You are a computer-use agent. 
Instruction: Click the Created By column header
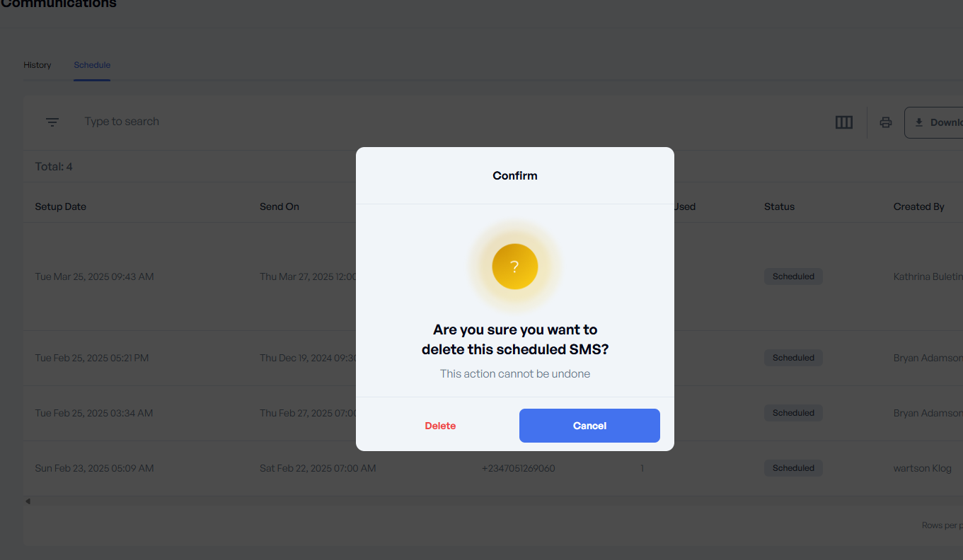(x=918, y=206)
